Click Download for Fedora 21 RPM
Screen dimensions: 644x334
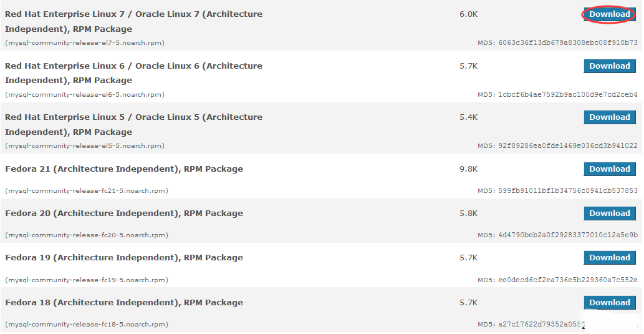tap(609, 169)
